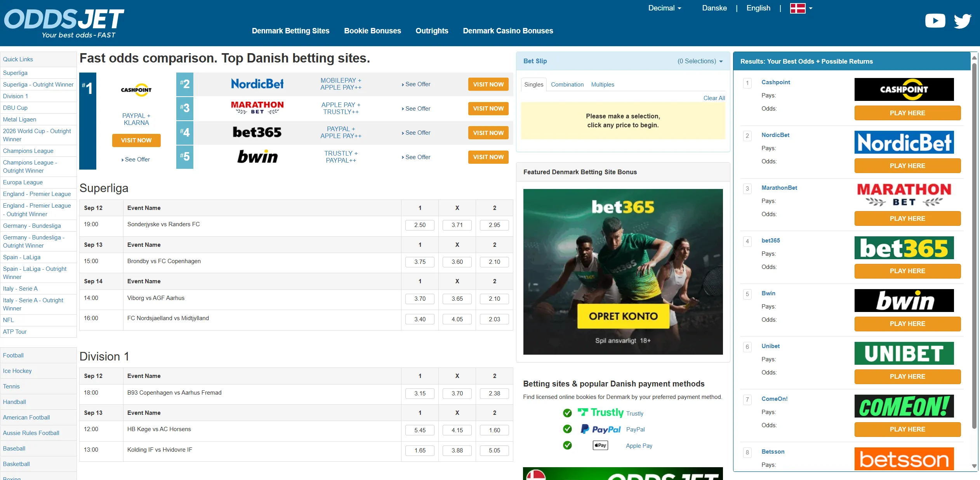The width and height of the screenshot is (980, 480).
Task: Select 3.60 draw odds Brondby vs Copenhagen
Action: click(457, 262)
